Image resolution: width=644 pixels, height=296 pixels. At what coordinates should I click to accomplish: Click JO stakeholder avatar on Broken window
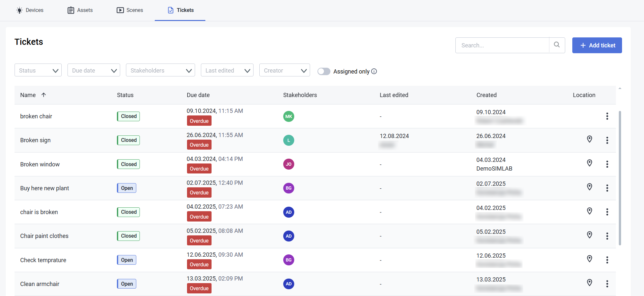click(x=289, y=164)
